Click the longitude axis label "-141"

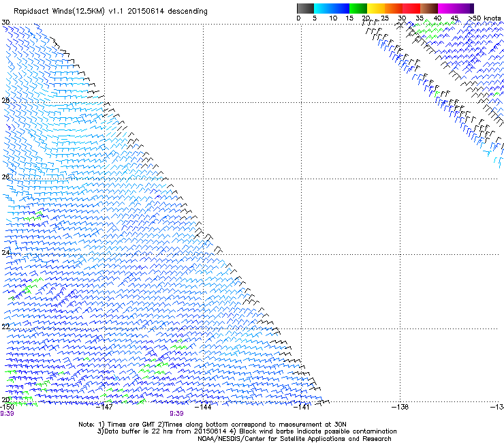tap(301, 407)
